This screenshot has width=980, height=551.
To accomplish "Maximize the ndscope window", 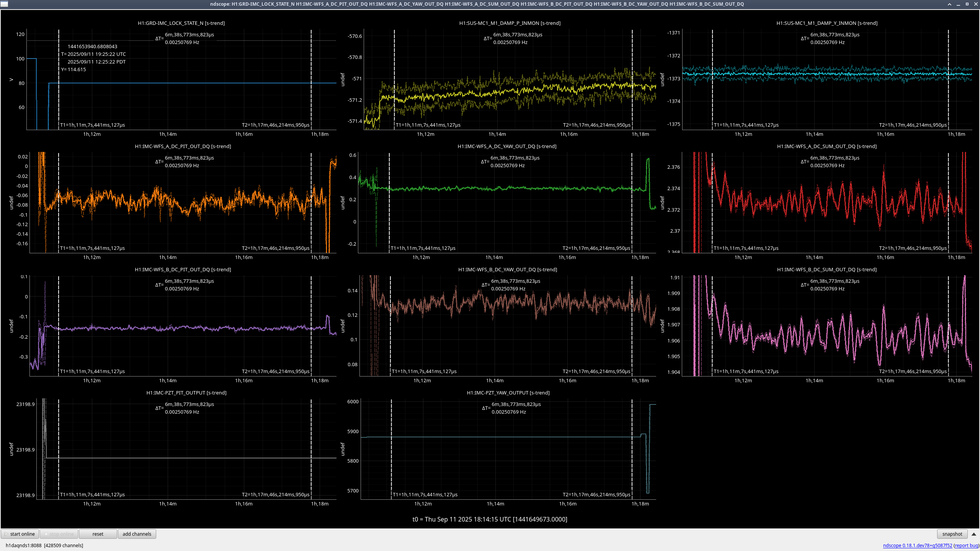I will [x=967, y=4].
